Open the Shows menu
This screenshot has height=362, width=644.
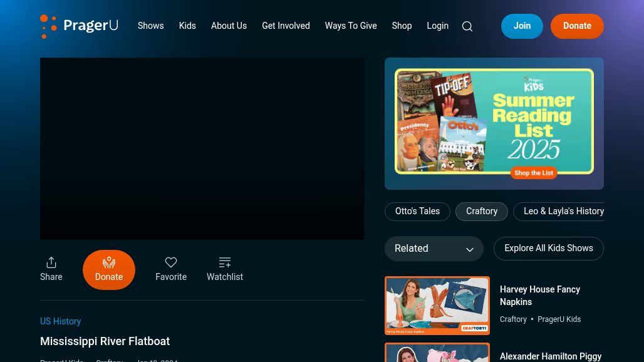point(151,26)
